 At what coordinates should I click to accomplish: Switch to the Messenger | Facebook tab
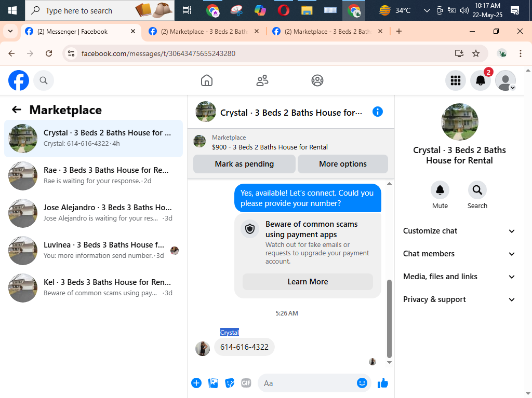82,32
